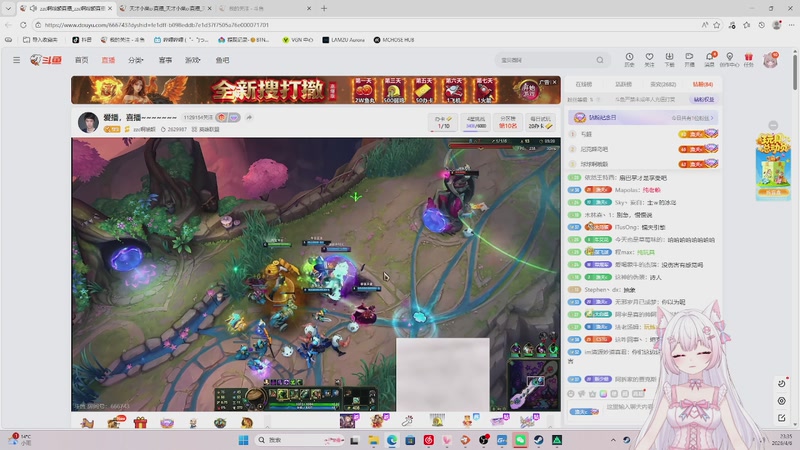Go to 首页 home tab
Screen dimensions: 800x450
coord(82,60)
